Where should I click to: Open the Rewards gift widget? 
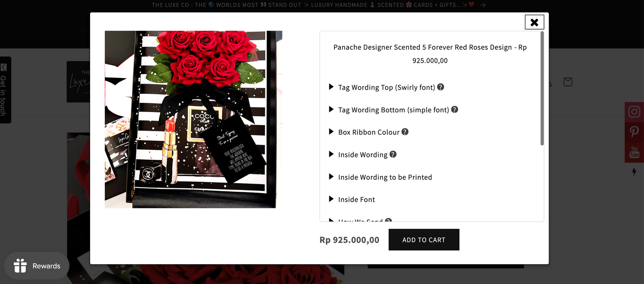coord(36,266)
